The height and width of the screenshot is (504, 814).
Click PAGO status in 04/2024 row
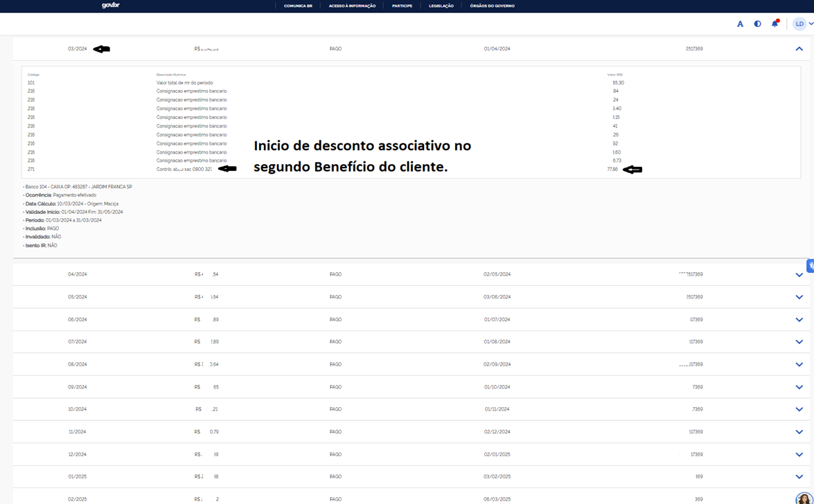(335, 274)
